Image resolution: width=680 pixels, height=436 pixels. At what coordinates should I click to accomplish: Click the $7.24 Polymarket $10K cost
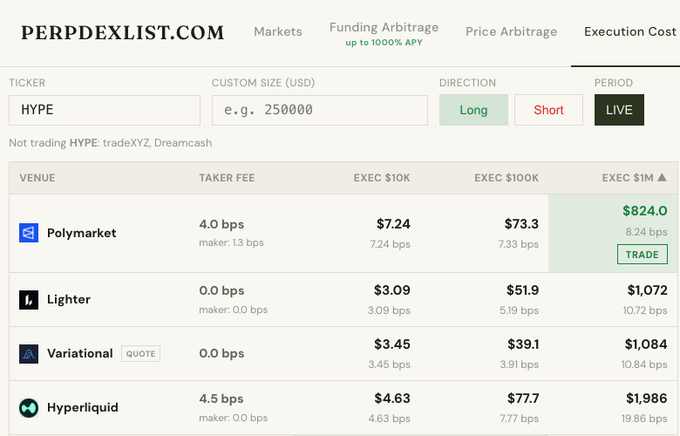click(393, 224)
